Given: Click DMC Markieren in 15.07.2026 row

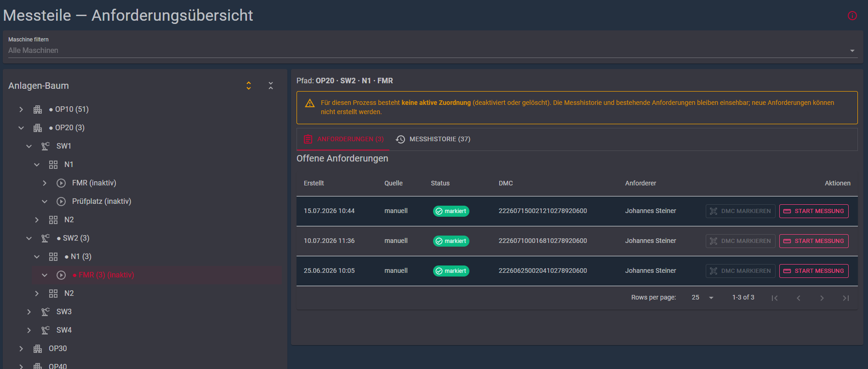Looking at the screenshot, I should tap(741, 211).
